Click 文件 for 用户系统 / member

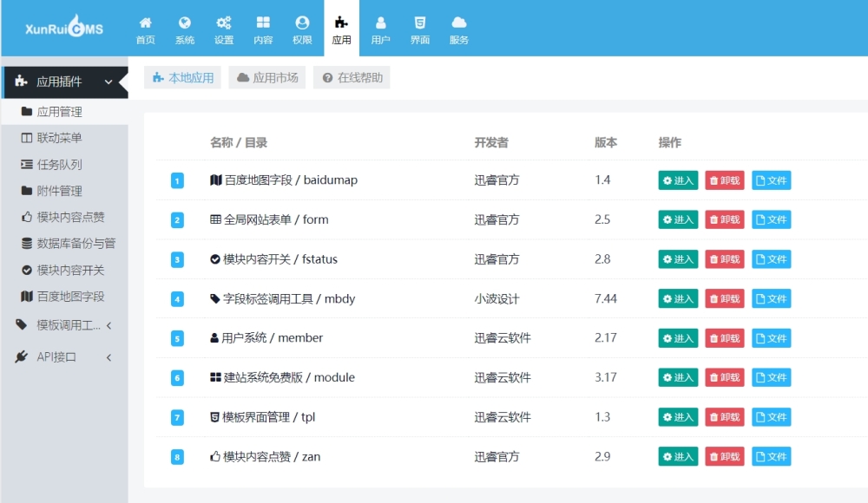(x=771, y=338)
